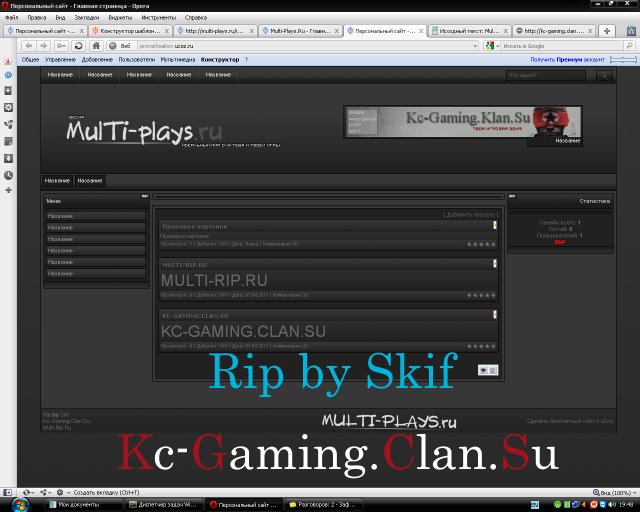Open Мультимедиа in the uCoz admin bar

[x=178, y=60]
